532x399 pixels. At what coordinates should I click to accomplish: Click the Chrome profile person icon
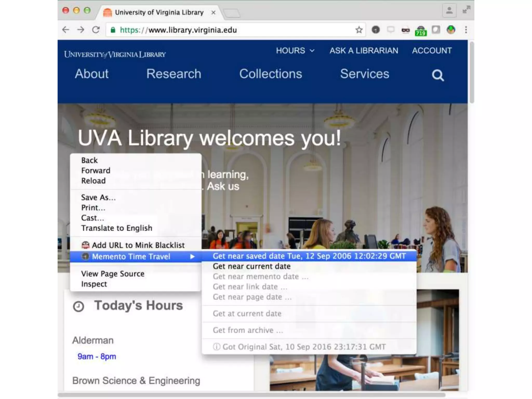(x=449, y=11)
